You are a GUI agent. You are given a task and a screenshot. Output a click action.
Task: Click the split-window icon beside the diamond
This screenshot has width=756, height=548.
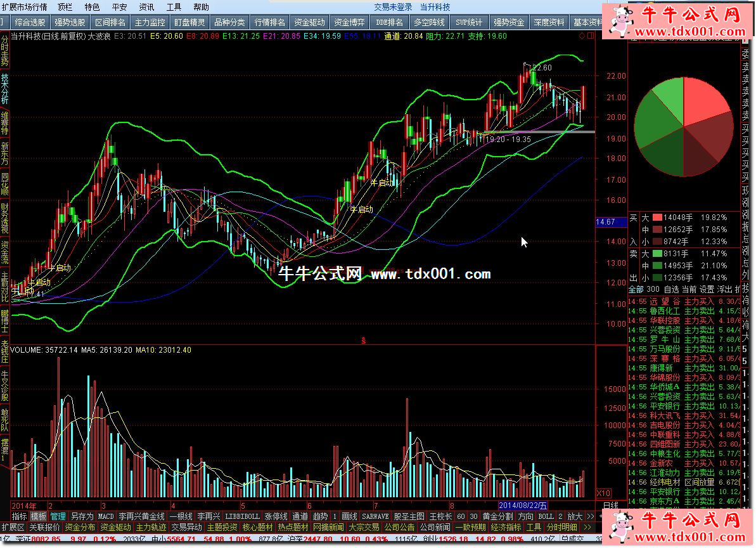[x=590, y=37]
